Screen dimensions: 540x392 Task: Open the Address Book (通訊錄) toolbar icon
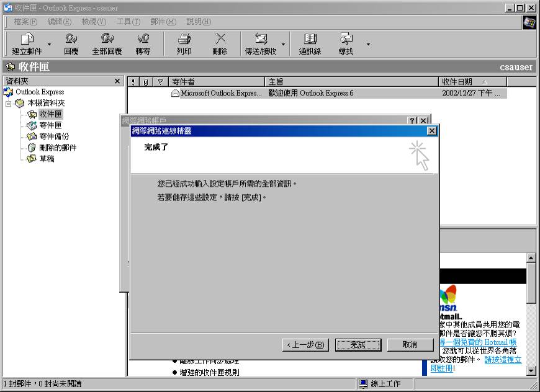tap(310, 38)
